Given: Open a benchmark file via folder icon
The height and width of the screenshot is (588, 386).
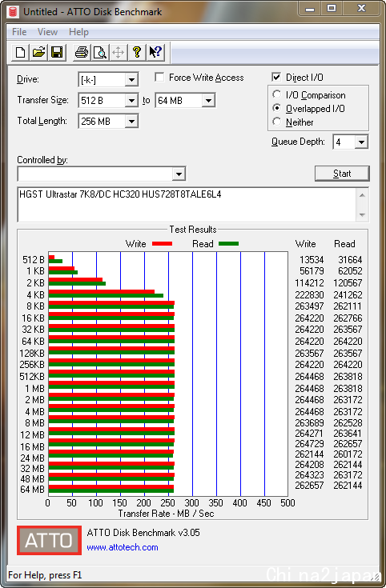Looking at the screenshot, I should click(x=38, y=52).
